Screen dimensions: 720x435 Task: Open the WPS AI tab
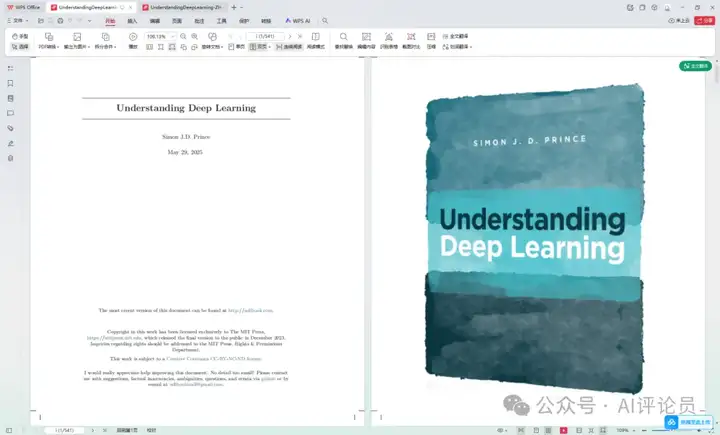[x=298, y=21]
